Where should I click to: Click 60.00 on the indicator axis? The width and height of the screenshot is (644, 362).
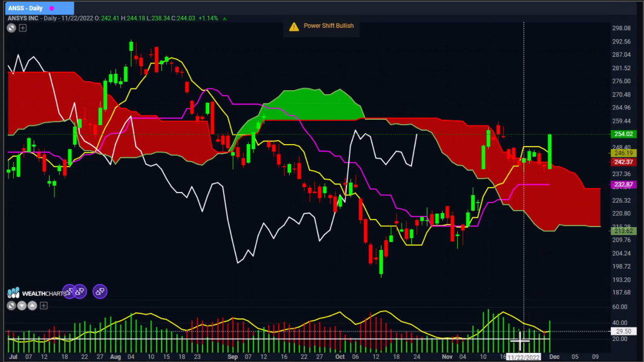[620, 307]
